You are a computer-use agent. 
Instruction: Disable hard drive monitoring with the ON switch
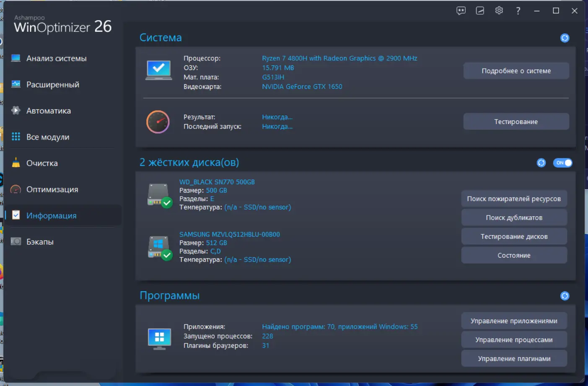563,163
